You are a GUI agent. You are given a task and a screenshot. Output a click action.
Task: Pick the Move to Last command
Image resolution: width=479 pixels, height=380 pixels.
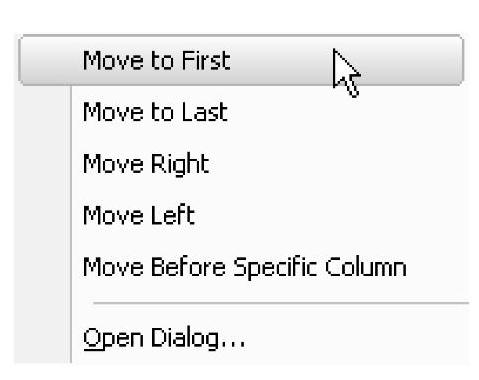[x=240, y=112]
